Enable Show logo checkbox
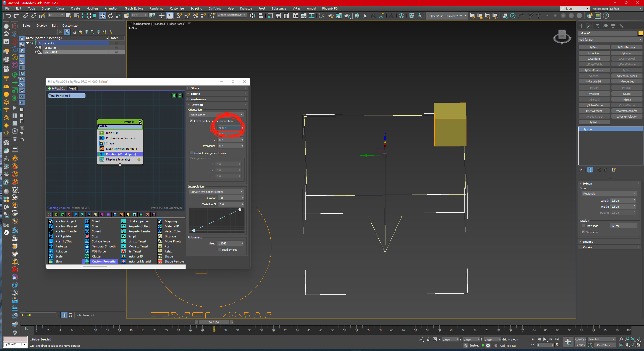 tap(583, 226)
